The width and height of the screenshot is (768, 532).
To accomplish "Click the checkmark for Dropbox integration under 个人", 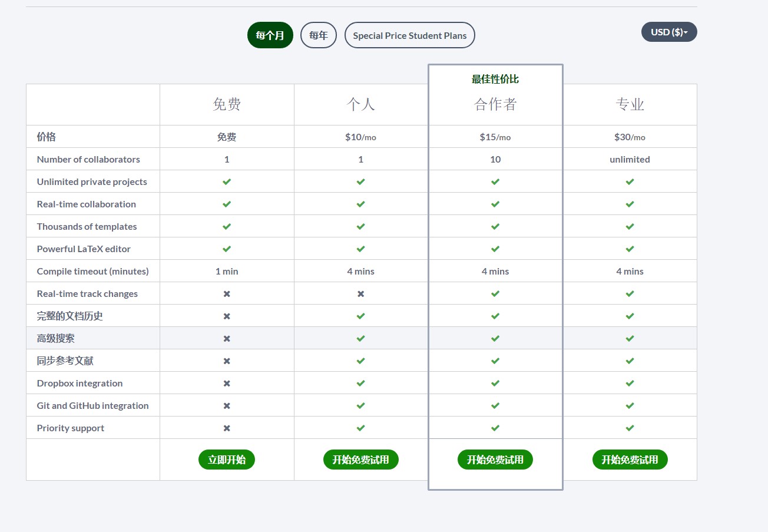I will [x=360, y=384].
